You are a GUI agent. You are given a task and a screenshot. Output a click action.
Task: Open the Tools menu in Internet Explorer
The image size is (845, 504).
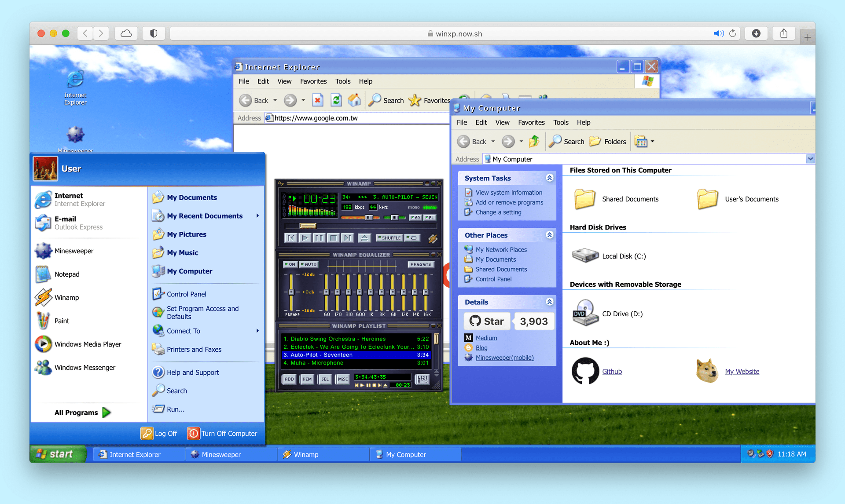pos(342,81)
